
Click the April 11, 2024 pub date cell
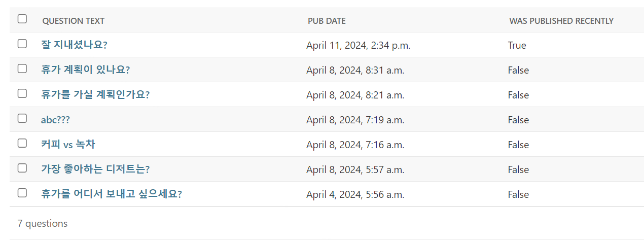pyautogui.click(x=359, y=45)
